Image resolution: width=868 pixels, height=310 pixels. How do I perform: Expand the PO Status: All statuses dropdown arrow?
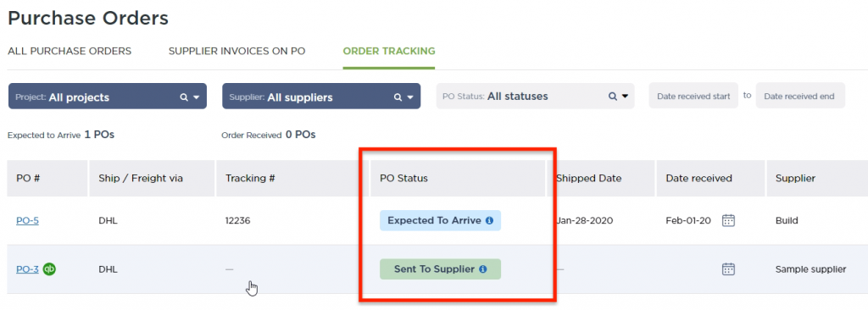coord(625,97)
